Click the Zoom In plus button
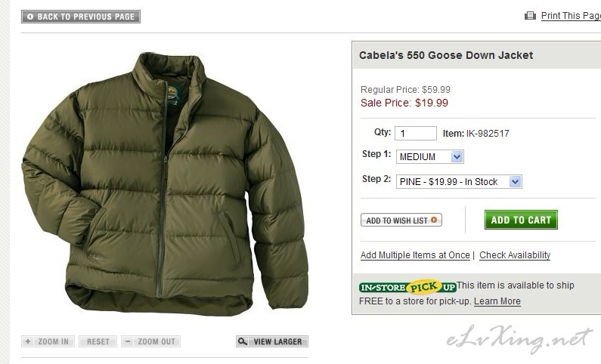The image size is (601, 364). click(x=48, y=341)
